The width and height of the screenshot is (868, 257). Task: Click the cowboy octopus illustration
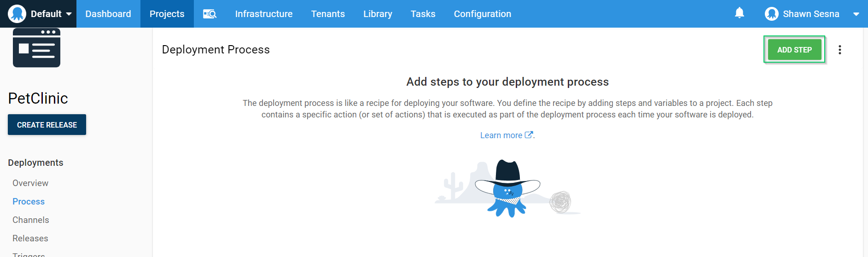pyautogui.click(x=507, y=189)
